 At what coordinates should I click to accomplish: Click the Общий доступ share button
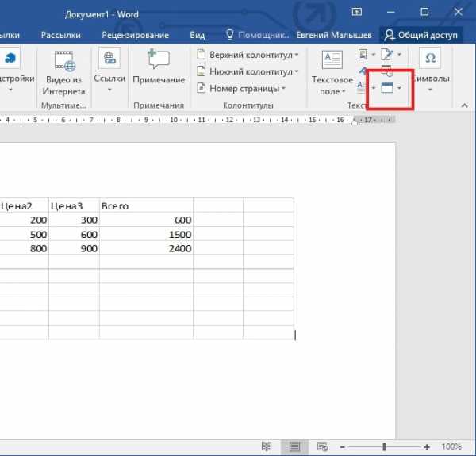point(425,35)
